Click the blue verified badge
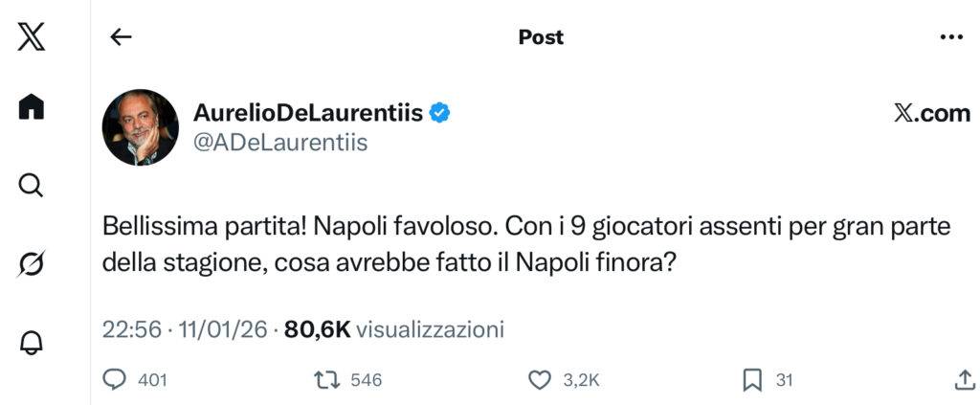This screenshot has height=405, width=980. click(x=440, y=113)
